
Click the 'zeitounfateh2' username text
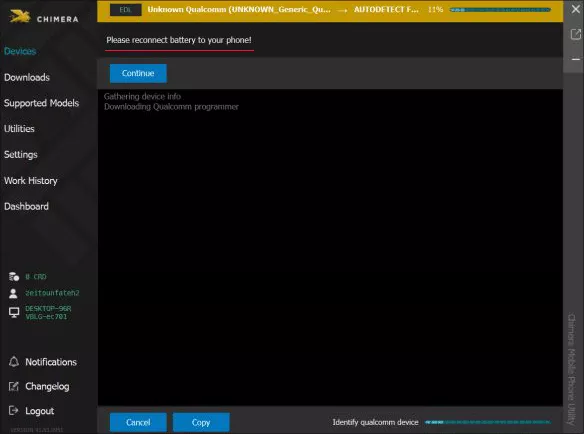coord(52,293)
